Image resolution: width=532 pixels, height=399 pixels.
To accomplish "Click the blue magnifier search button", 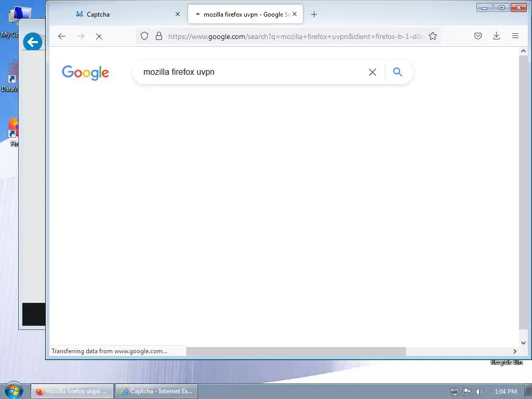I will (397, 72).
